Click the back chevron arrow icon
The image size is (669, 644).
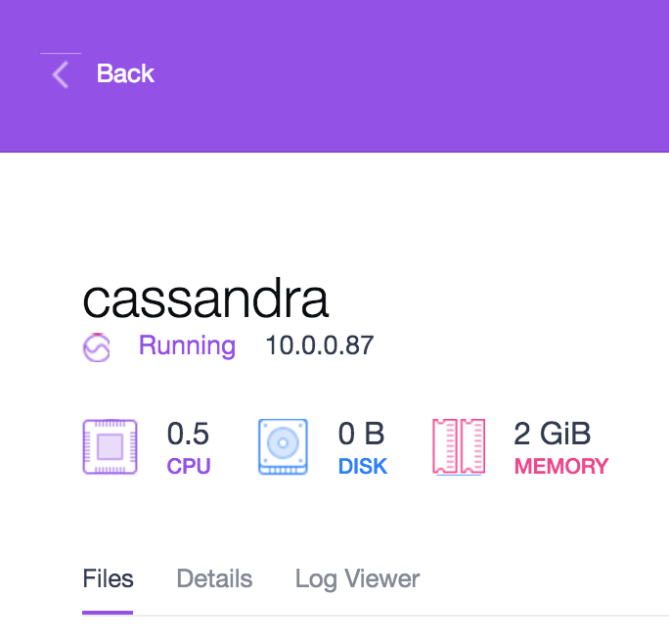(61, 74)
